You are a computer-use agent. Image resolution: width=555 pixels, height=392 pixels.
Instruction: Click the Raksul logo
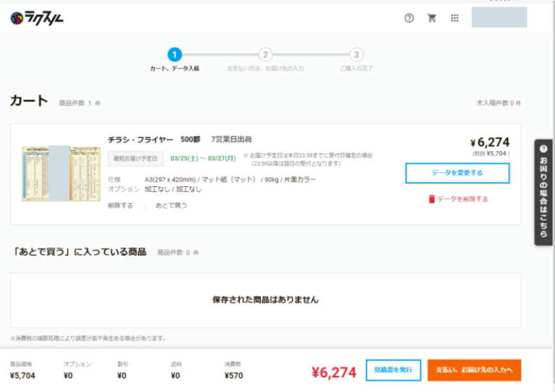coord(37,18)
